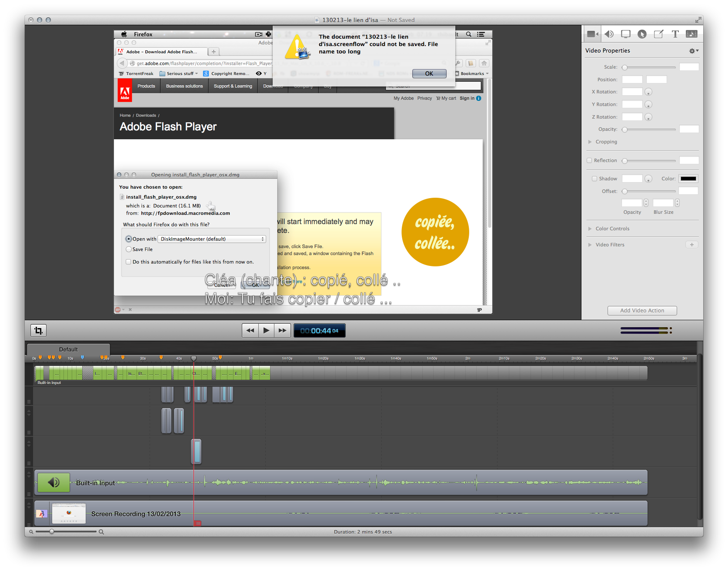Click the 'Built-in Input' track label under text clips
The width and height of the screenshot is (728, 571).
pos(49,383)
